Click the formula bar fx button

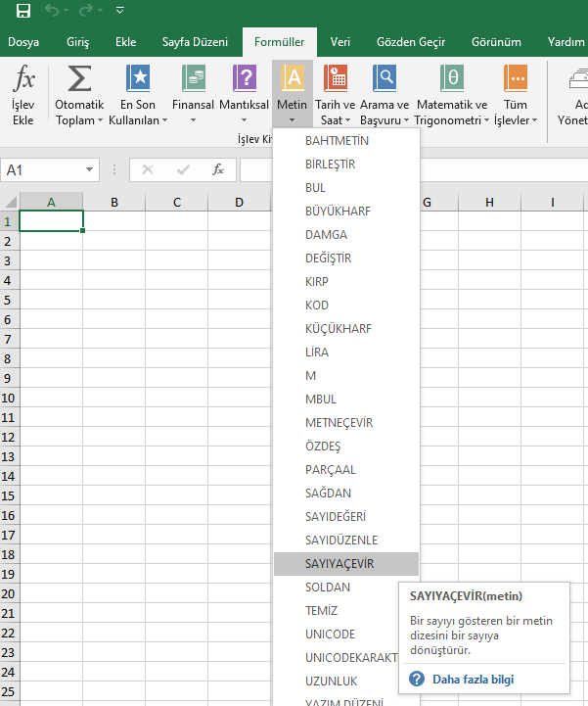click(218, 169)
